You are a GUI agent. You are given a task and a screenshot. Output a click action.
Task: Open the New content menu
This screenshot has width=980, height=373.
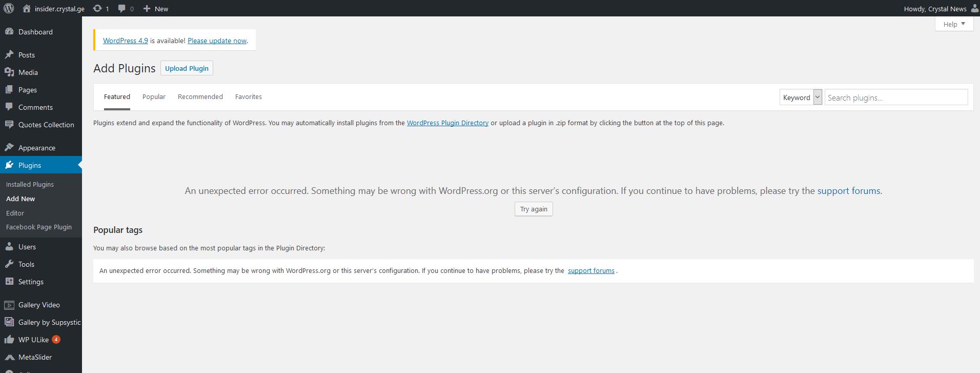pos(156,9)
